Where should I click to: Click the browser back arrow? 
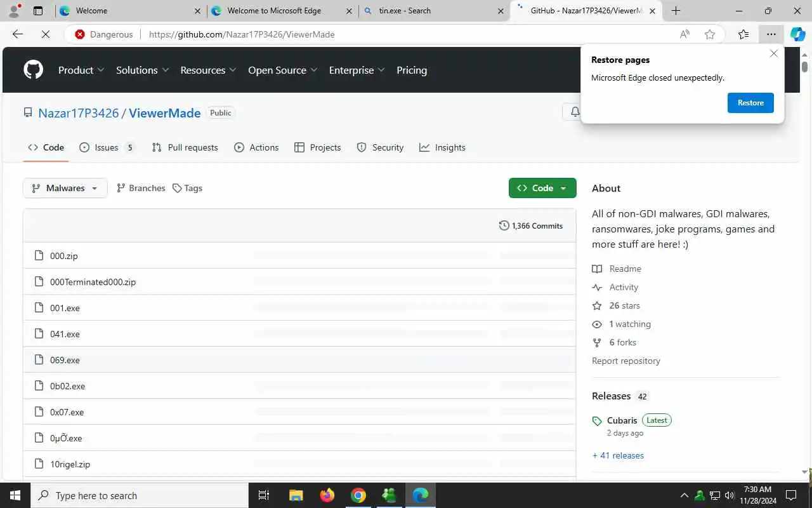pos(18,34)
